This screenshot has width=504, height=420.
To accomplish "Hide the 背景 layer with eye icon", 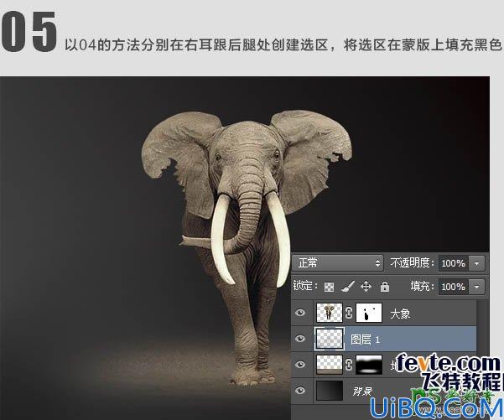I will click(300, 391).
